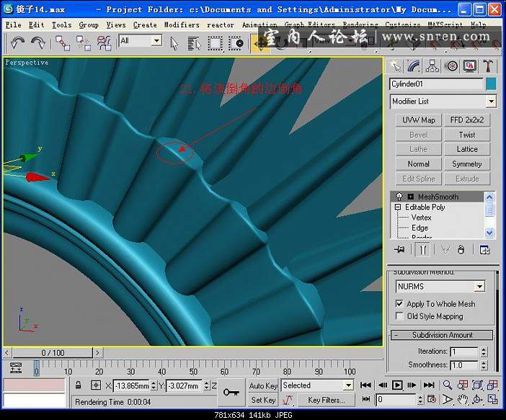
Task: Open the File menu
Action: pyautogui.click(x=13, y=24)
